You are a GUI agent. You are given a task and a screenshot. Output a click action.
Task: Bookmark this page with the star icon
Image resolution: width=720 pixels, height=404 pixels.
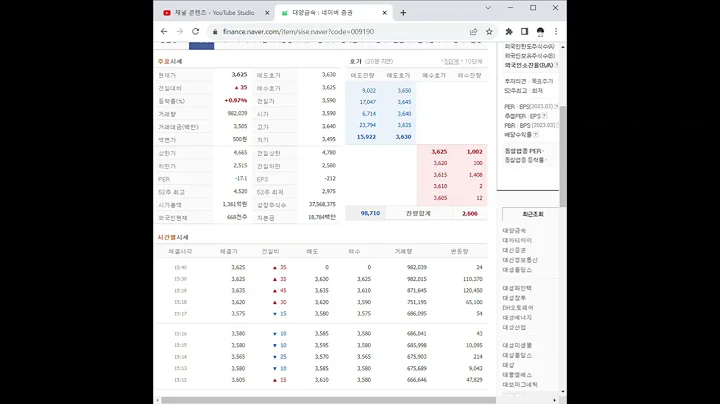[489, 32]
